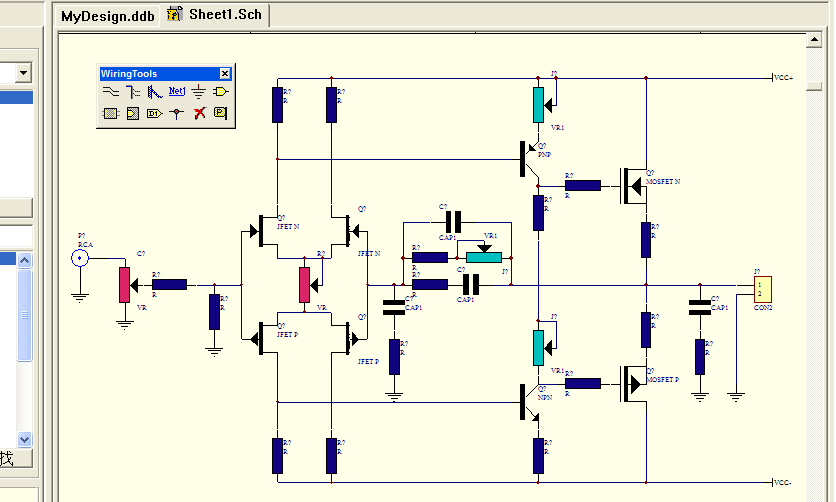The image size is (836, 502).
Task: Switch to the Sheet1.Sch tab
Action: point(215,15)
